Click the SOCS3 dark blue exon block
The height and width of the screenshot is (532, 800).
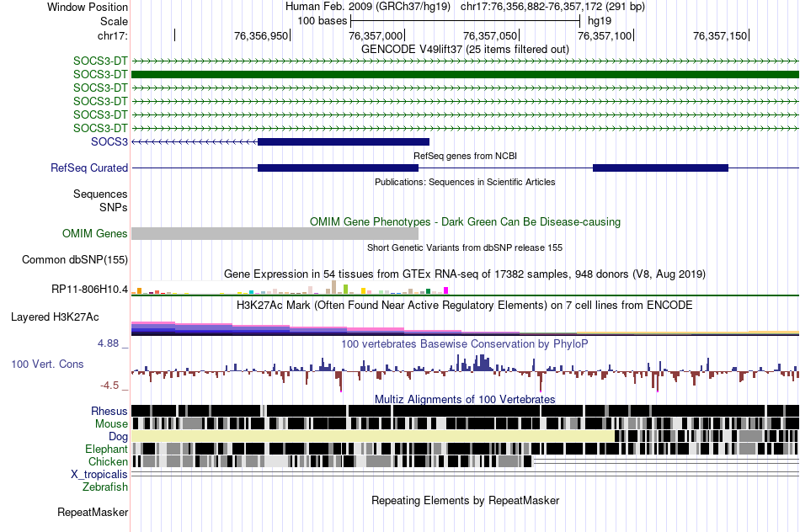344,141
